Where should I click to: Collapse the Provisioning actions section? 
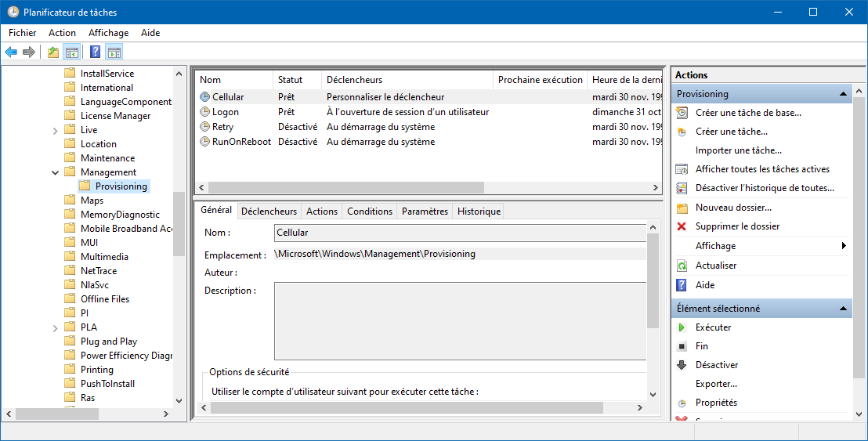pyautogui.click(x=843, y=94)
